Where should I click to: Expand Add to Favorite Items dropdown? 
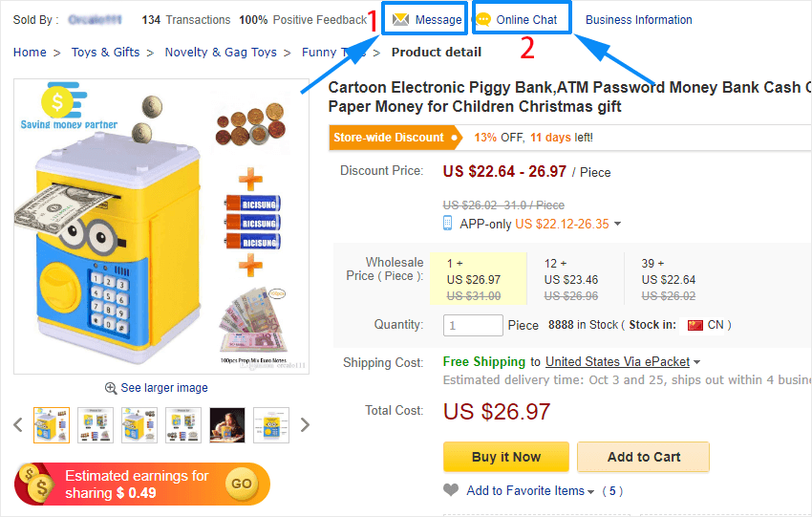pos(591,492)
